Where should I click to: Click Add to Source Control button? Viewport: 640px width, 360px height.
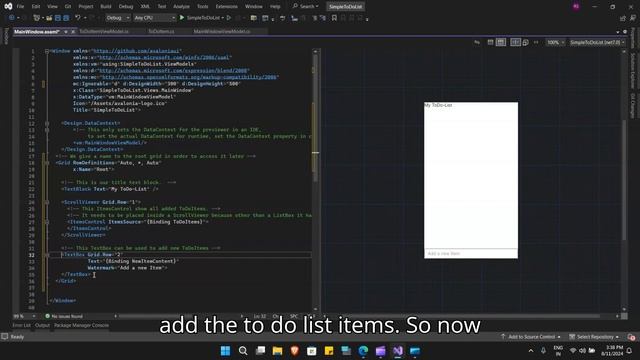coord(531,337)
